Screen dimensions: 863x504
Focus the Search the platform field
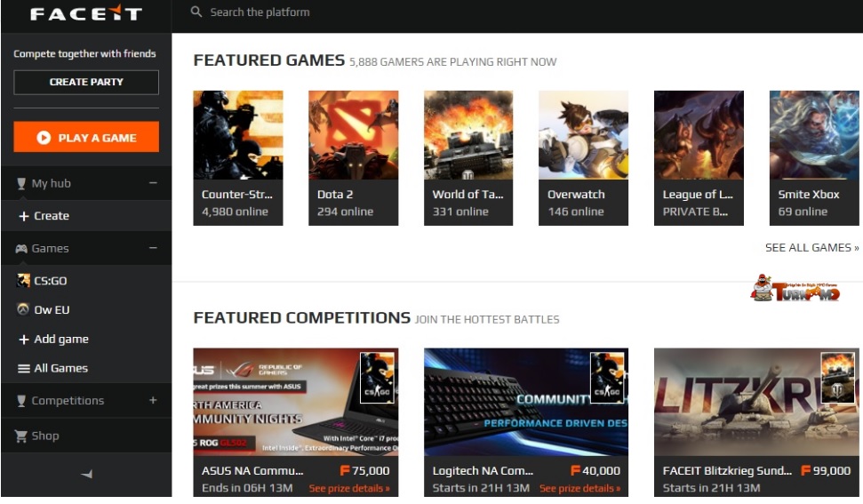pyautogui.click(x=260, y=12)
